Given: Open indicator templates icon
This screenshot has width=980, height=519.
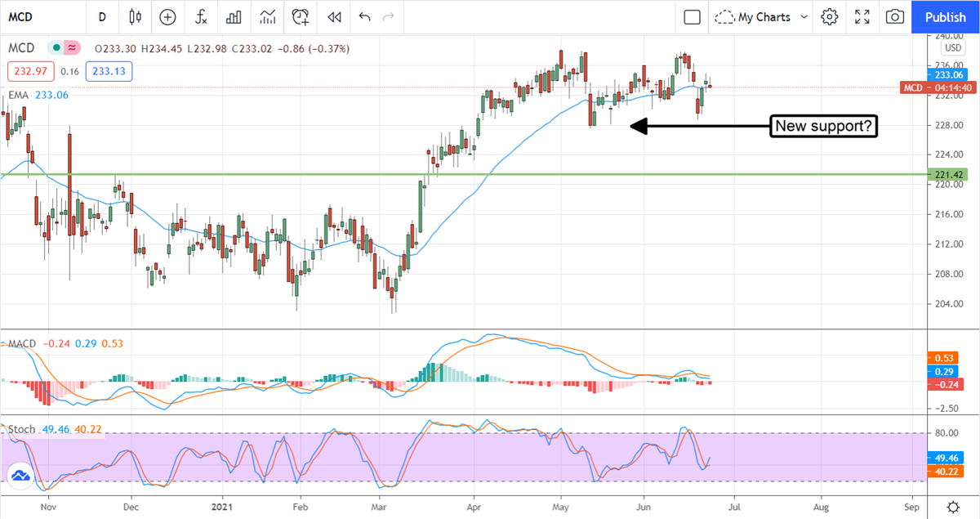Looking at the screenshot, I should pos(267,16).
